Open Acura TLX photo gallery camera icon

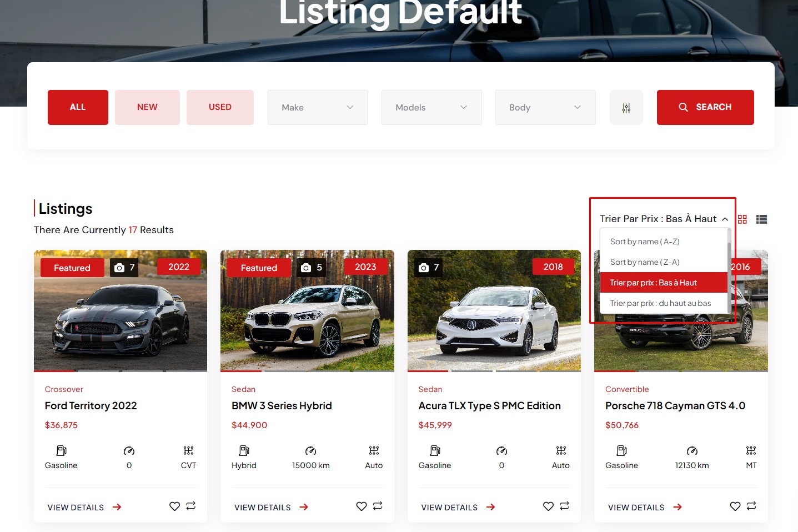(x=424, y=268)
